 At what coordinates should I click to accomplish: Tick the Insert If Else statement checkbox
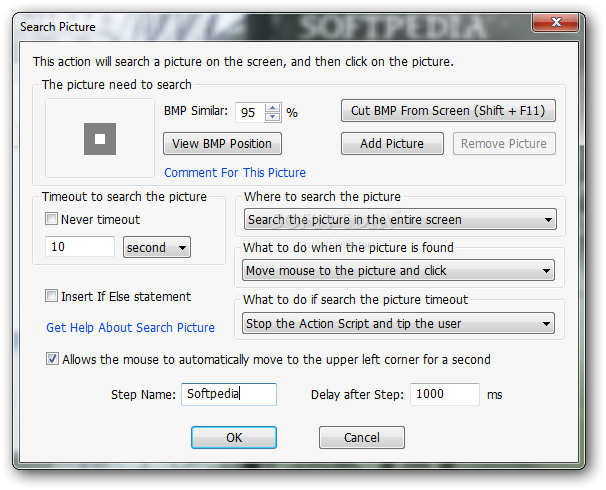[51, 296]
